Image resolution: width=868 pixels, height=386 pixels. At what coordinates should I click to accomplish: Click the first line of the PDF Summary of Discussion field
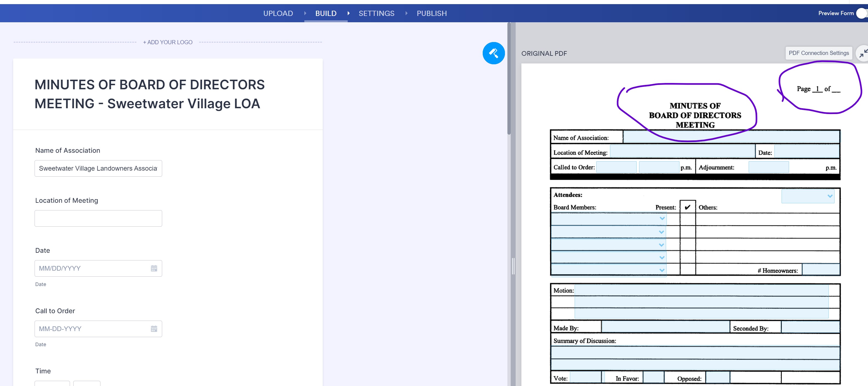(695, 352)
